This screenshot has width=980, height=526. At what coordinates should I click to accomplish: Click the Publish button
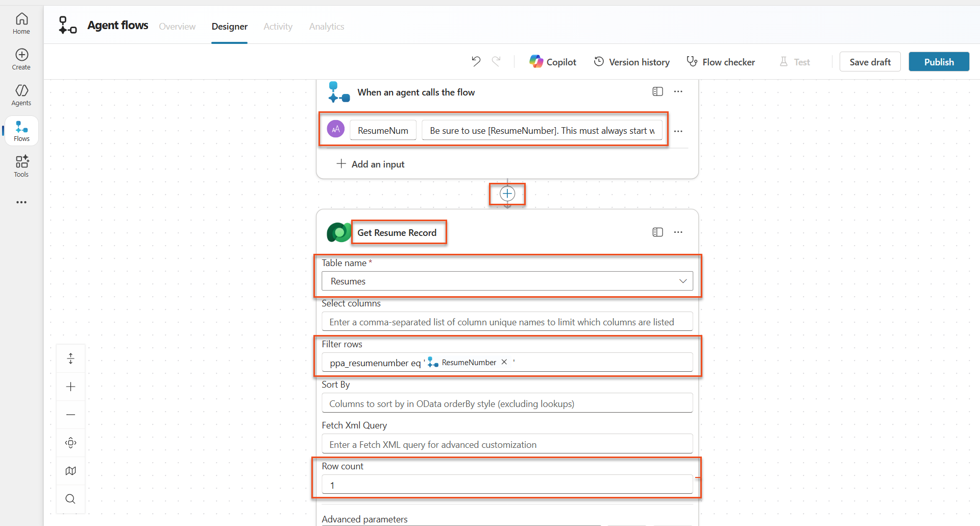[x=939, y=62]
